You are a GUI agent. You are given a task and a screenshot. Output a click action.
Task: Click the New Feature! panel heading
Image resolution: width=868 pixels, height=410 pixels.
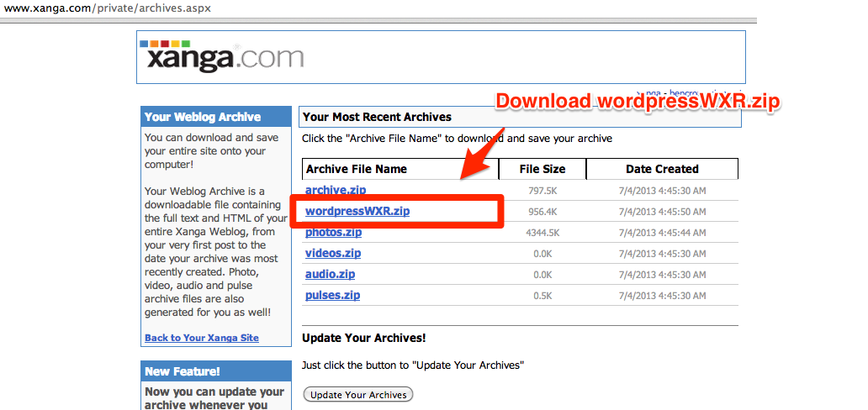click(216, 371)
